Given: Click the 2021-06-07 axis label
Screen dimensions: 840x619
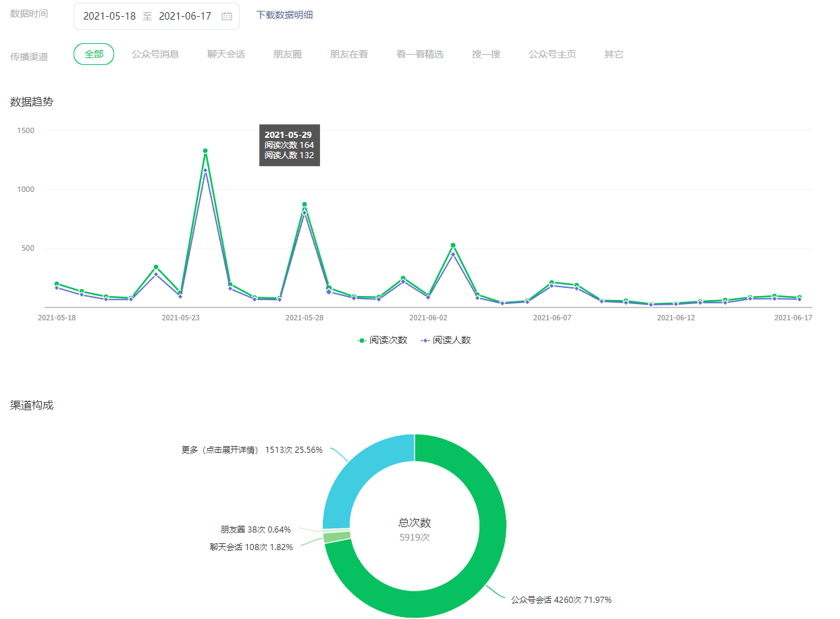Looking at the screenshot, I should tap(552, 317).
